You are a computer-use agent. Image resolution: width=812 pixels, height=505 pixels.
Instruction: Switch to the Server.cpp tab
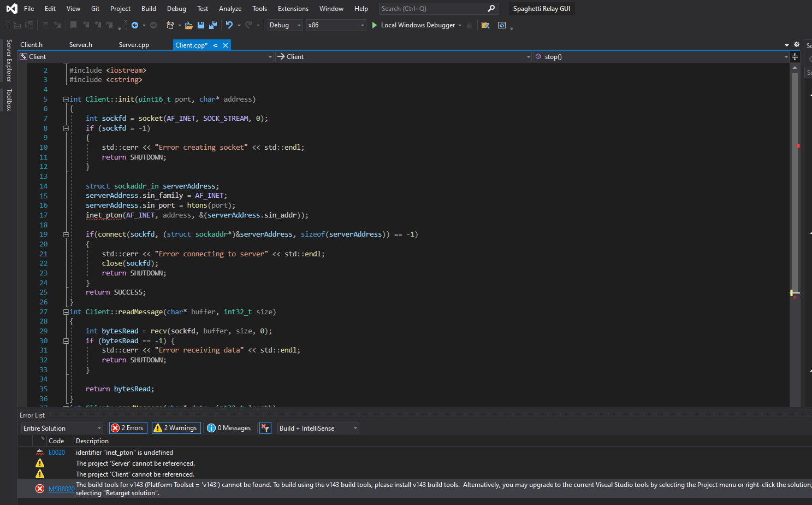[x=134, y=45]
